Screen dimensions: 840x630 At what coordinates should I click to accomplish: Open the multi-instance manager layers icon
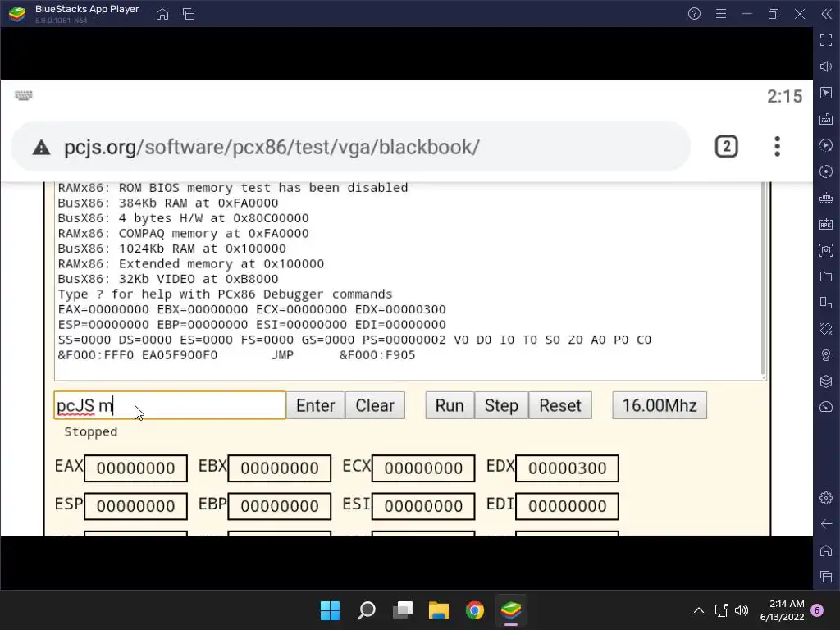pos(826,381)
